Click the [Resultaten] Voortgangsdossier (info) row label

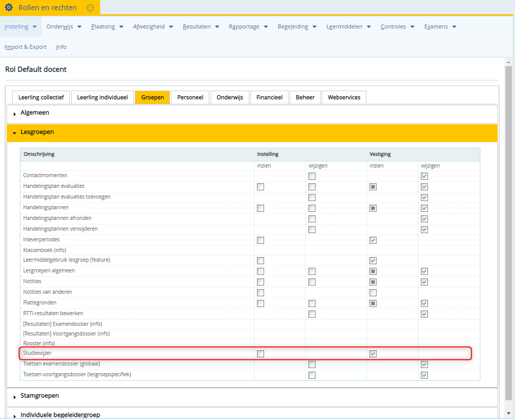pyautogui.click(x=66, y=334)
